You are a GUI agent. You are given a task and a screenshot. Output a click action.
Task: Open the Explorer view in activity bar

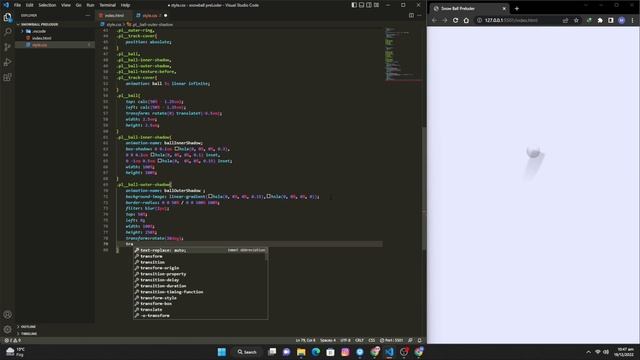(7, 18)
